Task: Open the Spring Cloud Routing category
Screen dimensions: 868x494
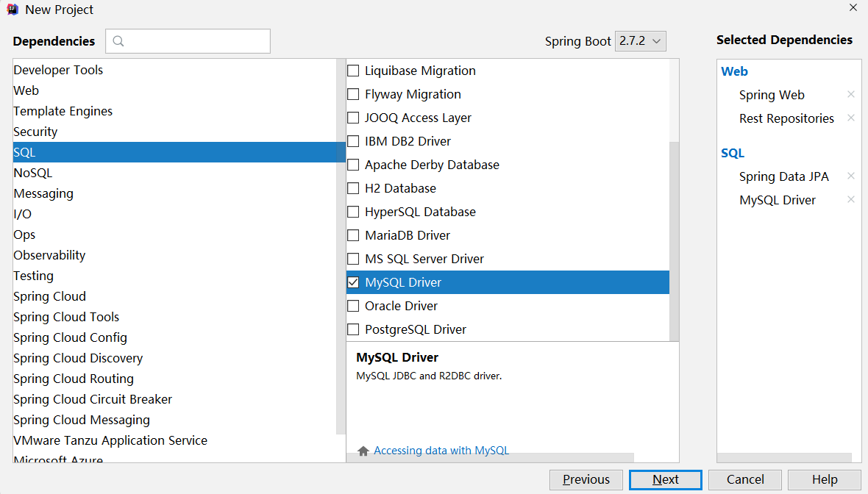Action: [x=174, y=379]
